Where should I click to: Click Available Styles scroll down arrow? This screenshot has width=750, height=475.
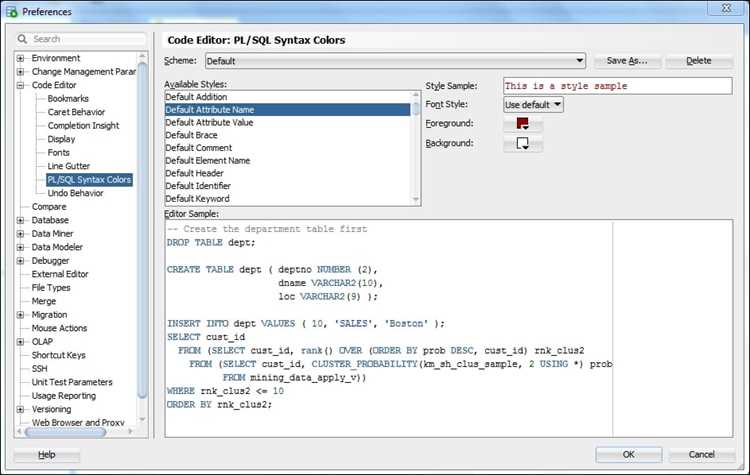coord(415,199)
